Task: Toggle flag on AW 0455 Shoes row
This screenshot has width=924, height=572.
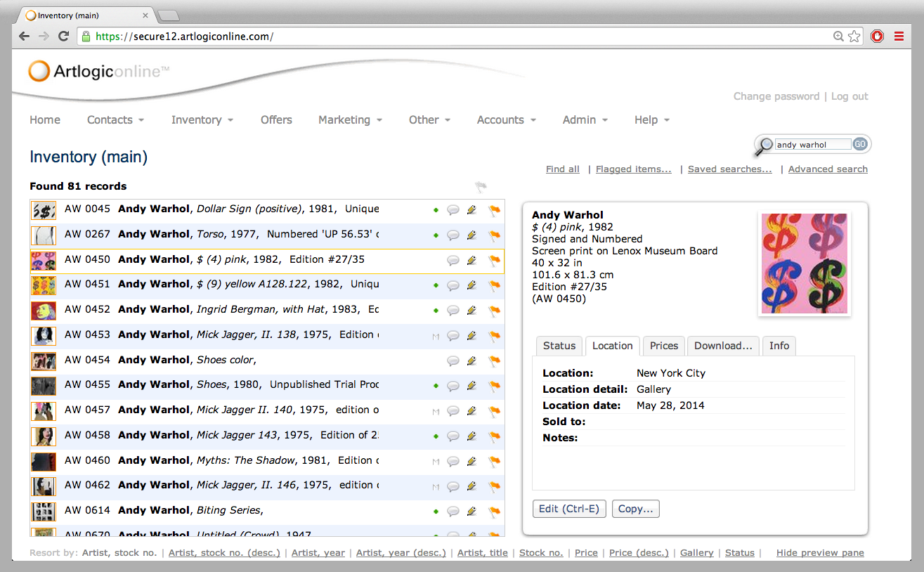Action: point(494,385)
